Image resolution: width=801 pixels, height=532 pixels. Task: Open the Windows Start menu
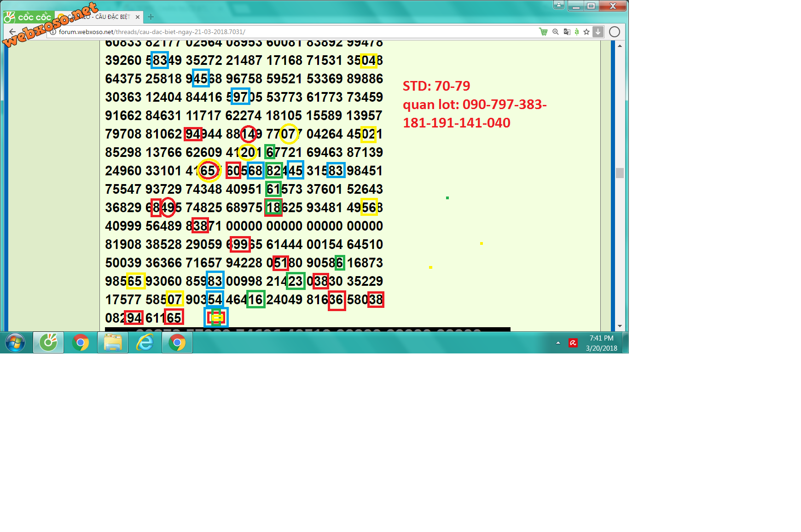pos(15,343)
